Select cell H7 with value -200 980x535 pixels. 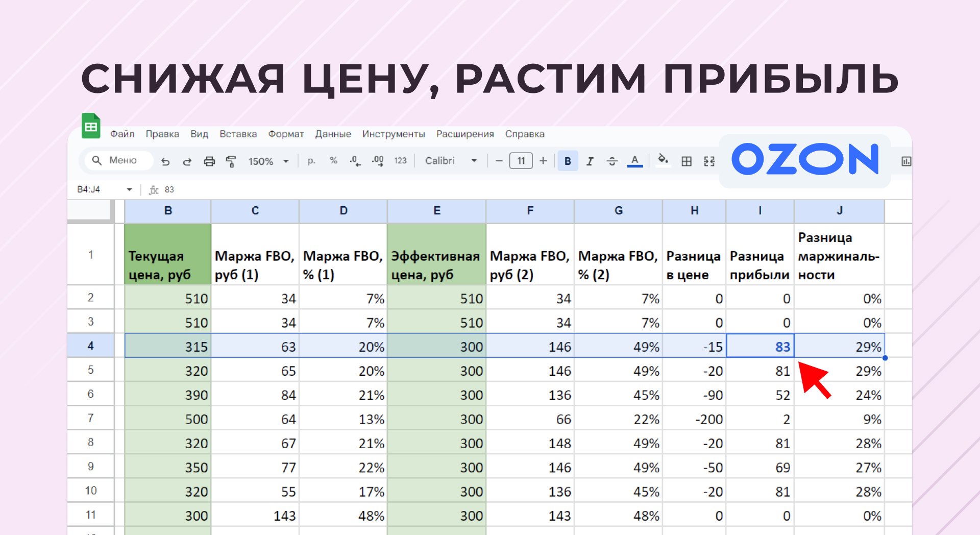tap(695, 419)
